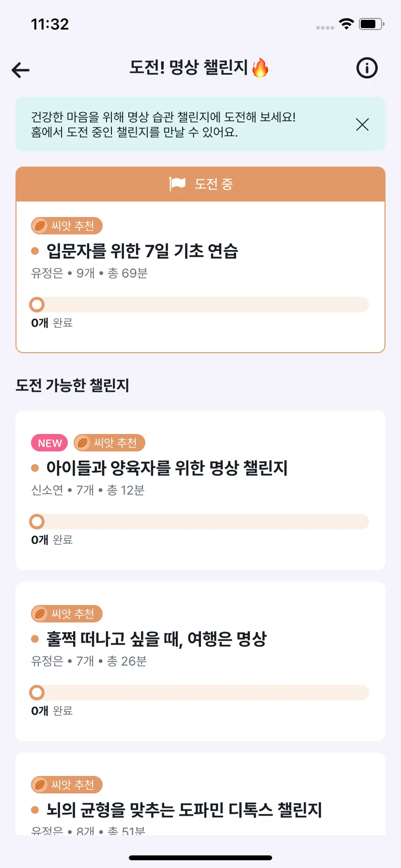Open the info circle icon
Screen dimensions: 401x868
(x=367, y=68)
